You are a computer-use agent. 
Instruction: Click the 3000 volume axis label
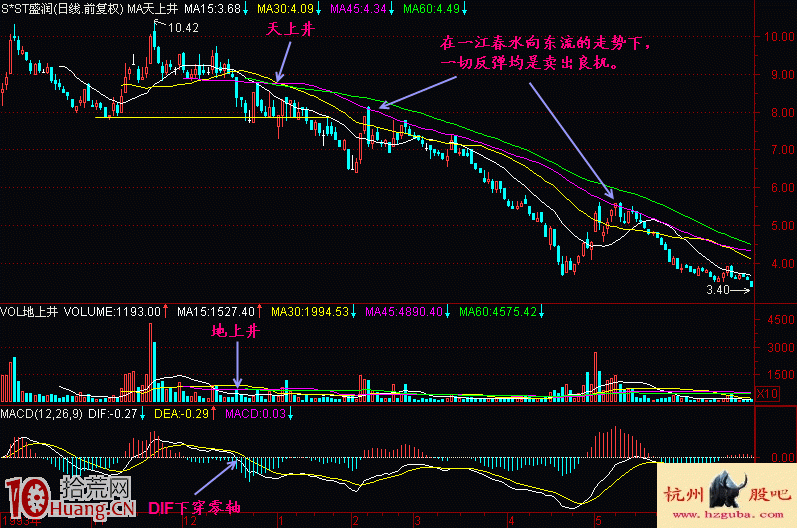(781, 348)
